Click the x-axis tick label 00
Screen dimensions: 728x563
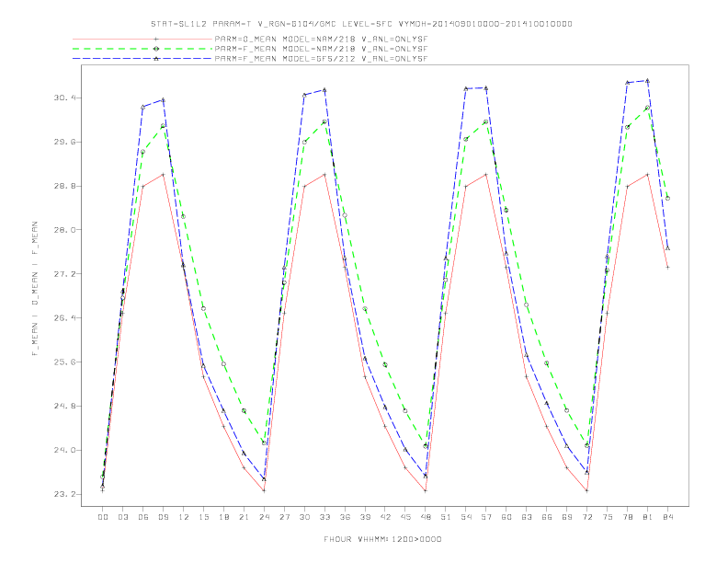click(103, 517)
